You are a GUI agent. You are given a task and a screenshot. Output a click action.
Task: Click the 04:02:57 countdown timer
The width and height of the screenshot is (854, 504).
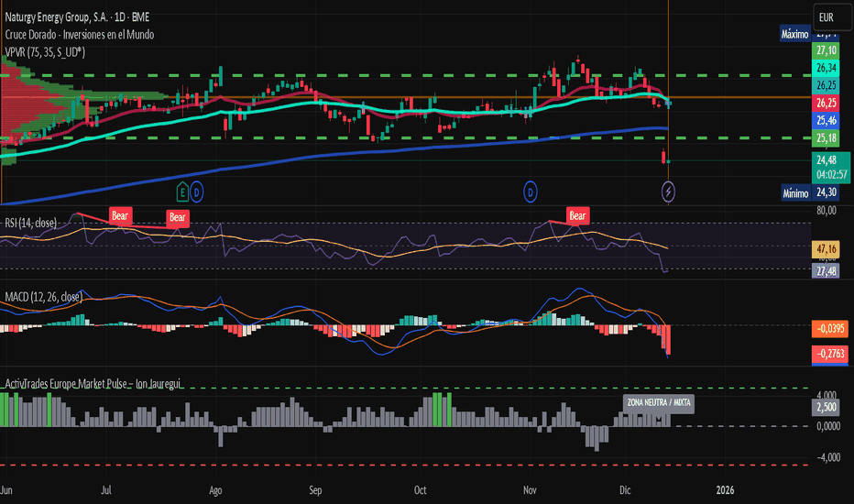click(831, 175)
